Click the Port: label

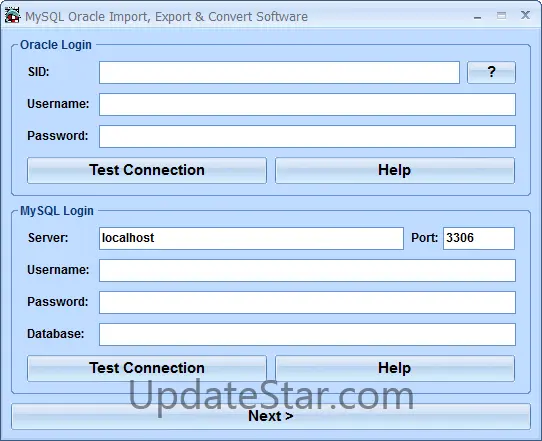pos(424,238)
